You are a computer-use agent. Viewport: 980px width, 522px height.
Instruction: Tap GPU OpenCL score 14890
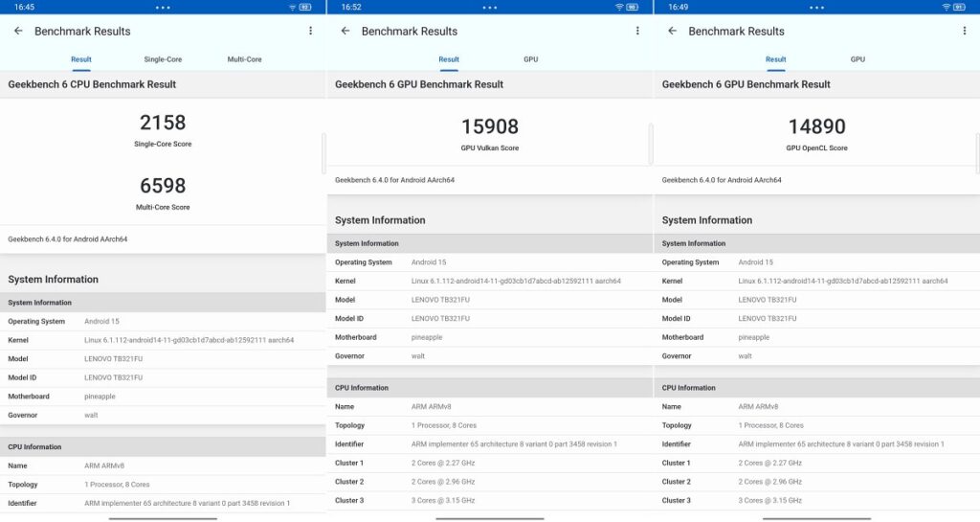click(817, 126)
